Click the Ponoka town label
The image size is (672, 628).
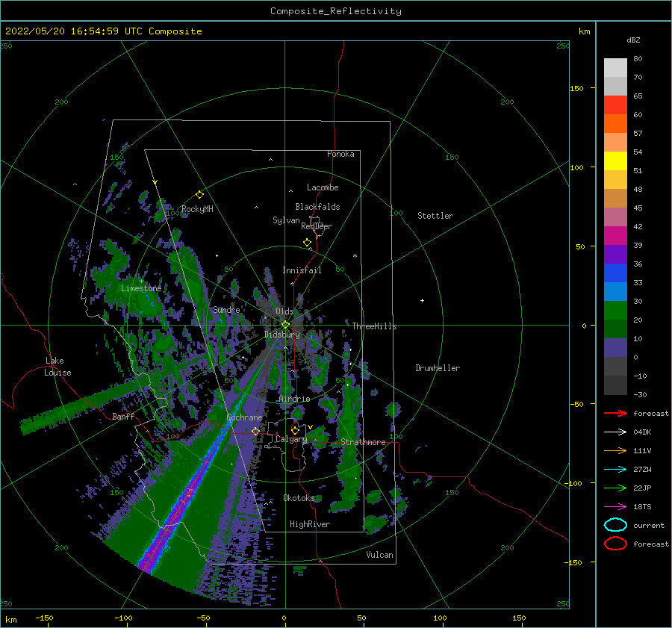click(x=340, y=154)
